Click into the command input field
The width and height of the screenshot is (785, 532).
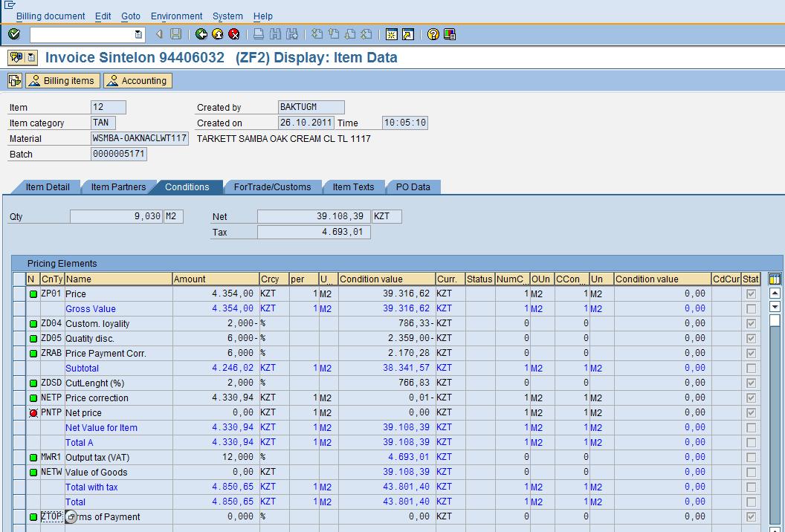[x=82, y=34]
